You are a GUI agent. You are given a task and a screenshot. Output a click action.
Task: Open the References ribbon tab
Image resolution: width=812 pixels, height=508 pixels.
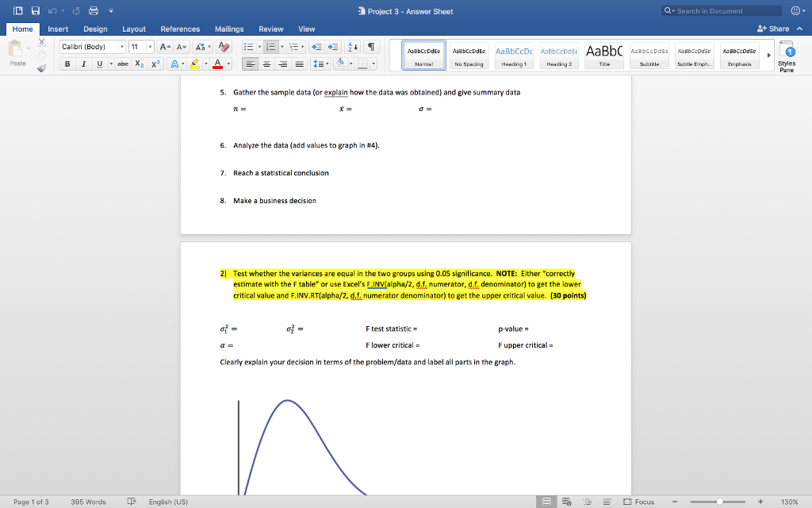180,29
